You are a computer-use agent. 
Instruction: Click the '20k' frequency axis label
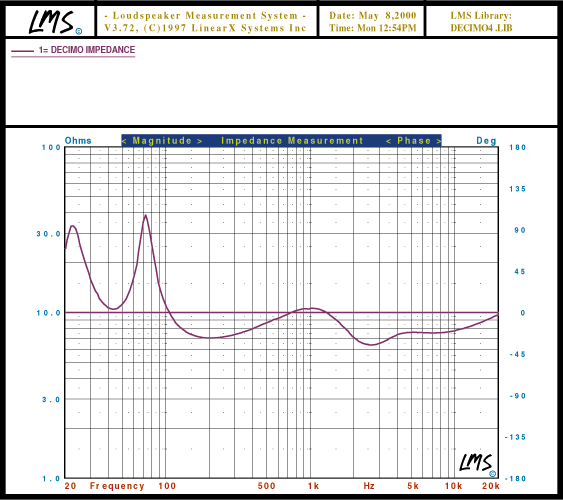pos(491,486)
